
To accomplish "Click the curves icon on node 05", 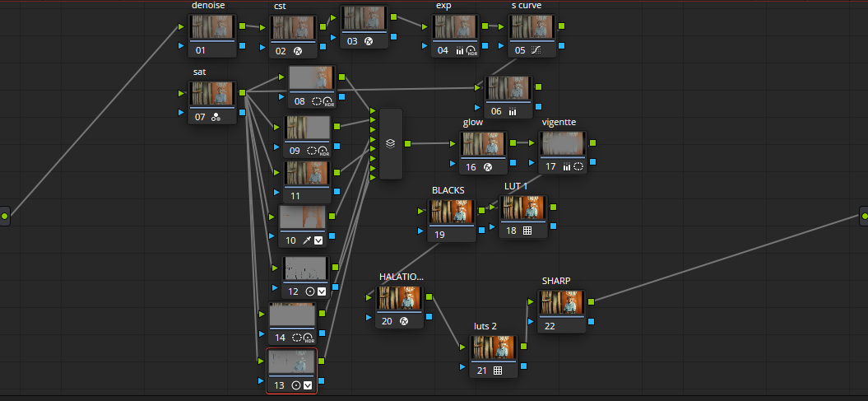I will (x=536, y=50).
